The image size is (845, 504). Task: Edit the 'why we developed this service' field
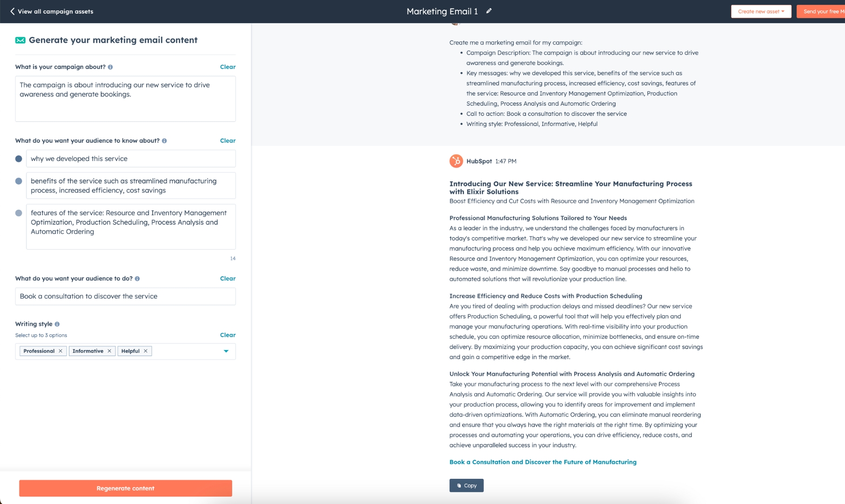[131, 159]
